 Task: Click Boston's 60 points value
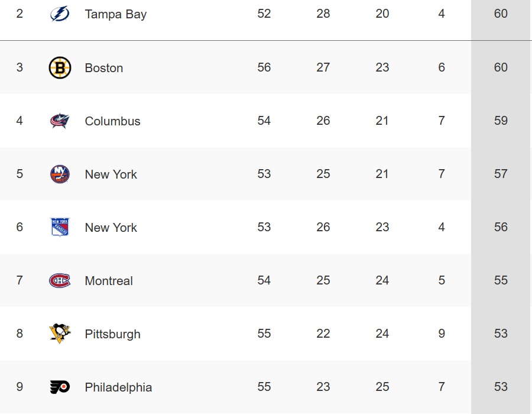tap(501, 67)
